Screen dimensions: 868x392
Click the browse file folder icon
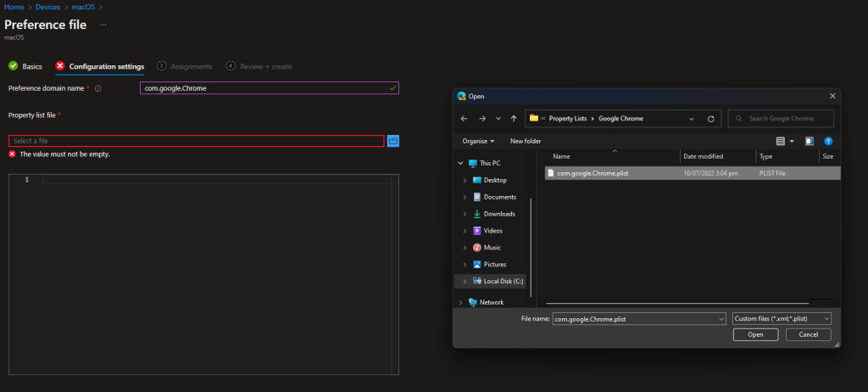(x=393, y=141)
